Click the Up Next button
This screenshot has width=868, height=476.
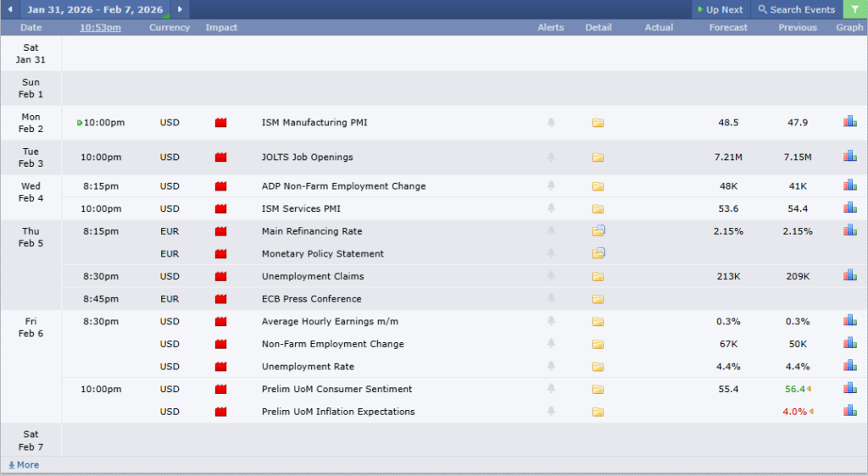720,9
